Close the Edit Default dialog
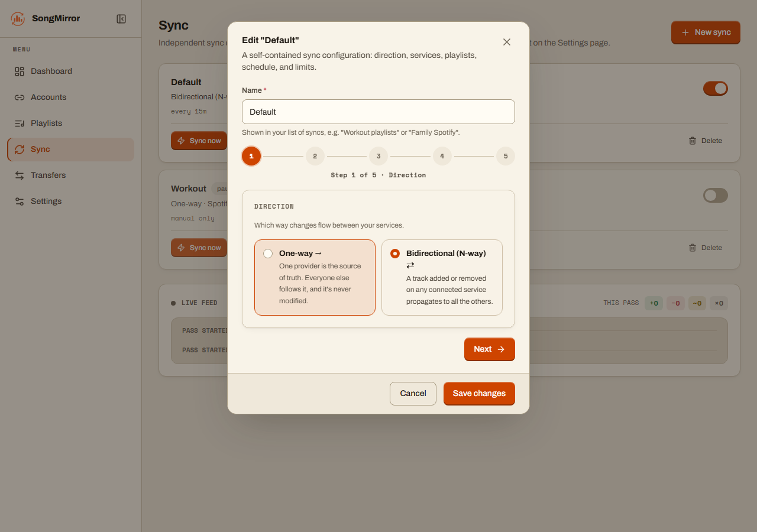757x532 pixels. (x=507, y=42)
